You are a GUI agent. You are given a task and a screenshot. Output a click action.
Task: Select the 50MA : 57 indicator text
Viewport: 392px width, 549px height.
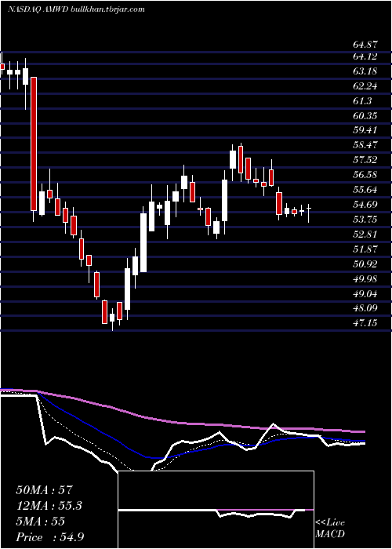tap(44, 490)
